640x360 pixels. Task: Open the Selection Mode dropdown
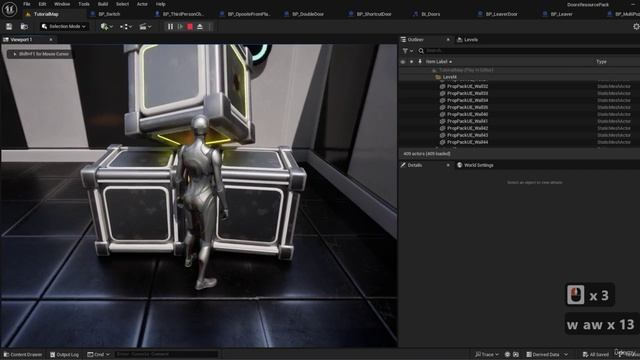[64, 27]
